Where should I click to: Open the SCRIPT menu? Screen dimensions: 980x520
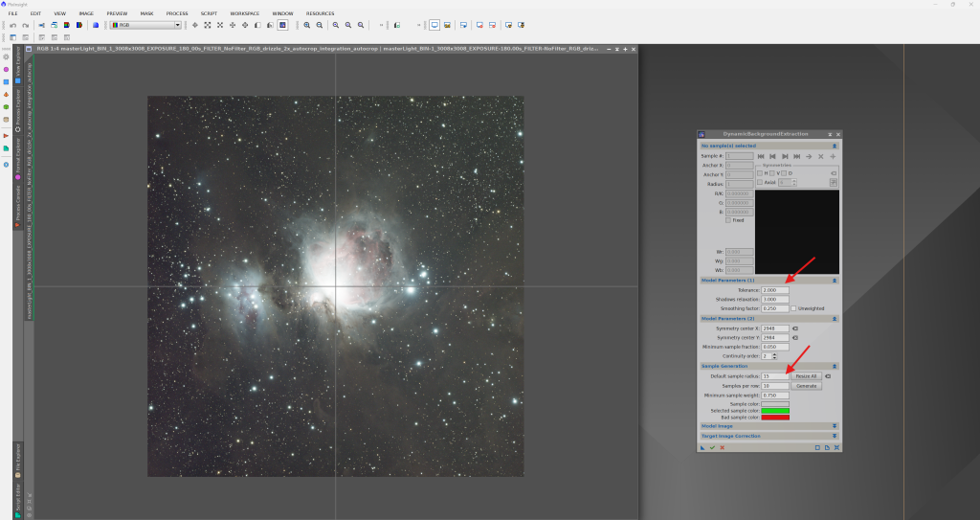pyautogui.click(x=209, y=13)
